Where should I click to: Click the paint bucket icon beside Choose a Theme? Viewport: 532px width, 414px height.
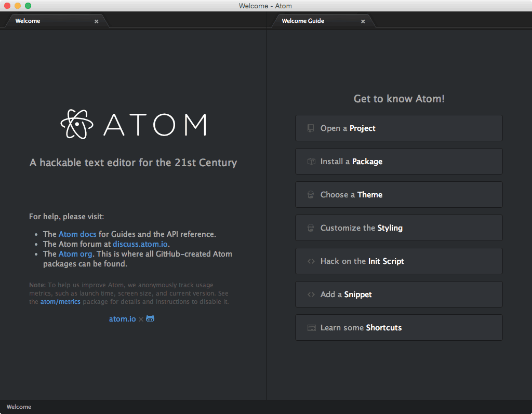[311, 195]
